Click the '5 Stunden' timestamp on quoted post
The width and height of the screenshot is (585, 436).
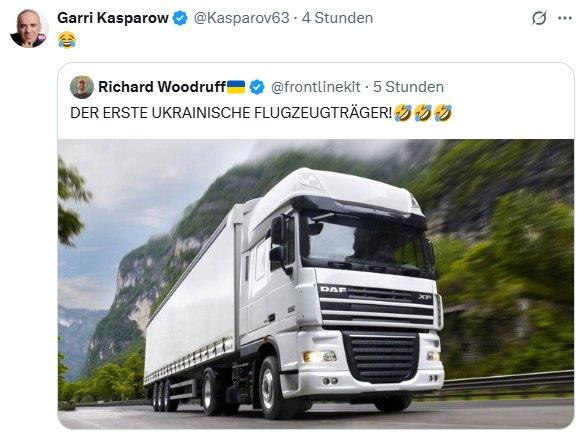point(408,87)
